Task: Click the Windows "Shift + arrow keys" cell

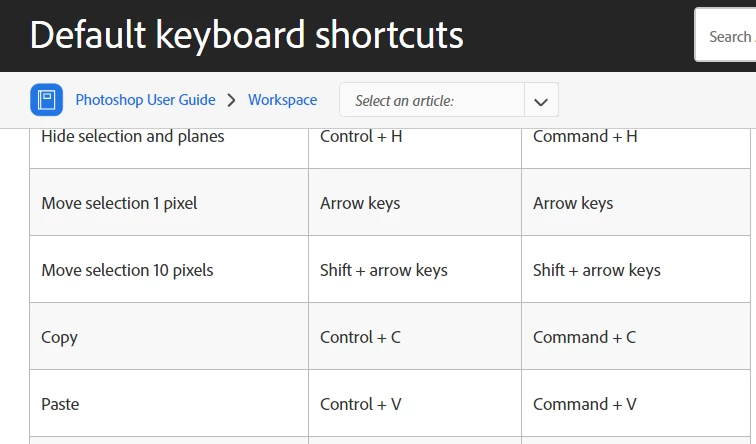Action: coord(384,270)
